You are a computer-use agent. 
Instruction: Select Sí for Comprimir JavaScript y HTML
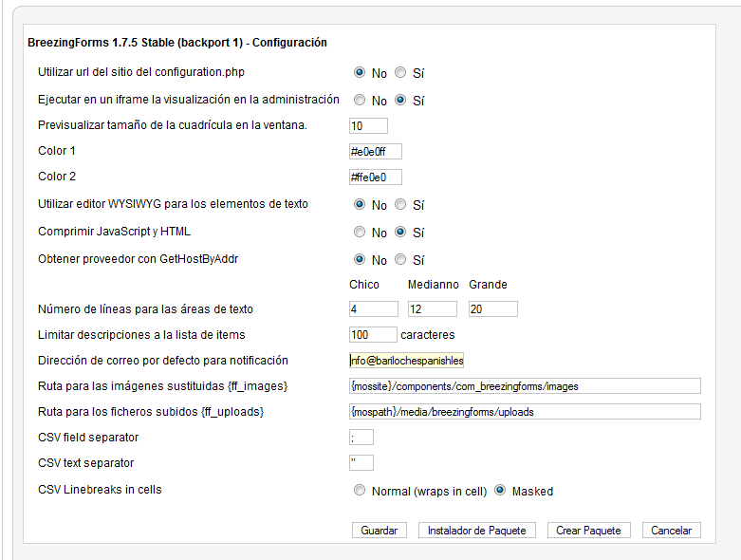pos(400,232)
